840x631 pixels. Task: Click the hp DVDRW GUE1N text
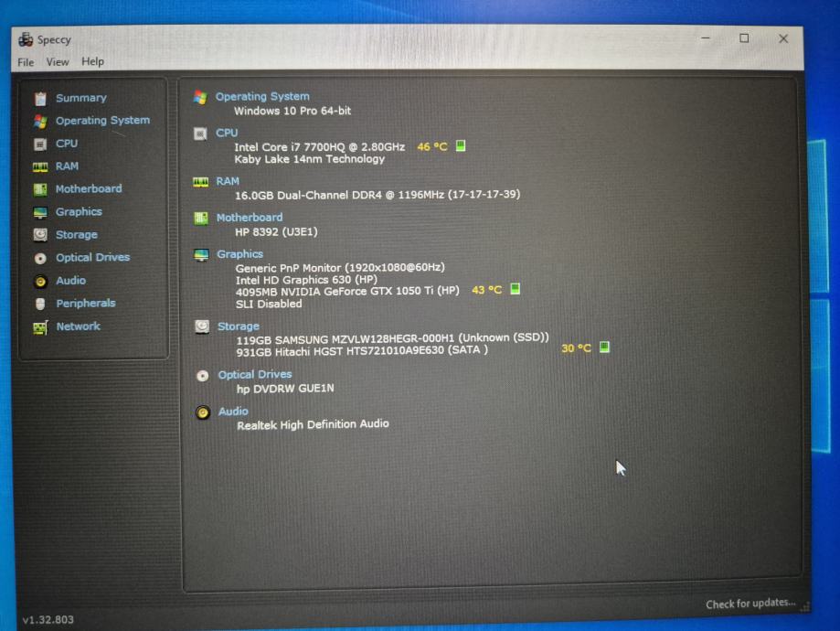[285, 389]
